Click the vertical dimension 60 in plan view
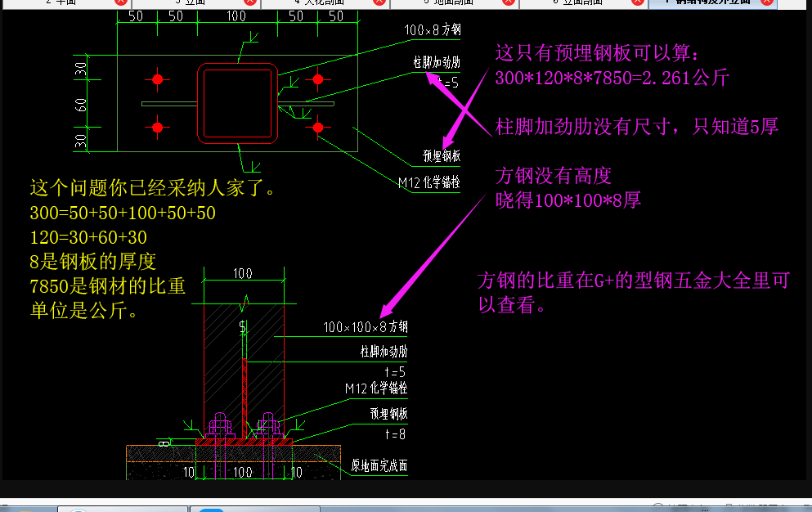The width and height of the screenshot is (812, 512). [x=80, y=105]
